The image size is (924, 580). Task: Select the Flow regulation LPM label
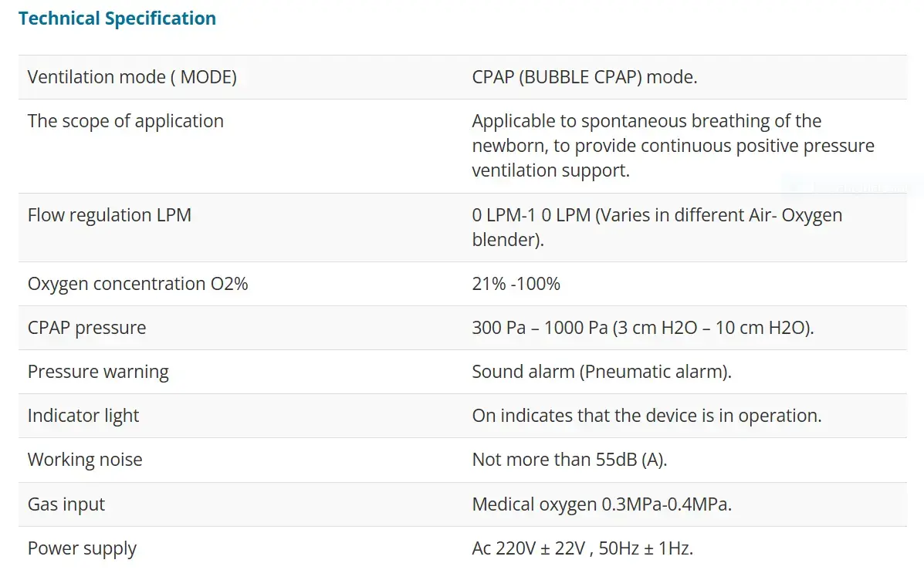pos(110,214)
